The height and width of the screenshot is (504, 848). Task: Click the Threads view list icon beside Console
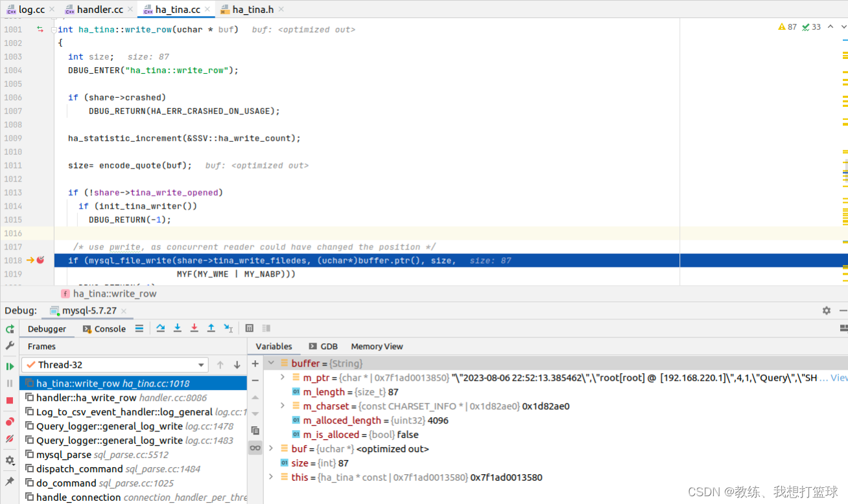pos(139,328)
